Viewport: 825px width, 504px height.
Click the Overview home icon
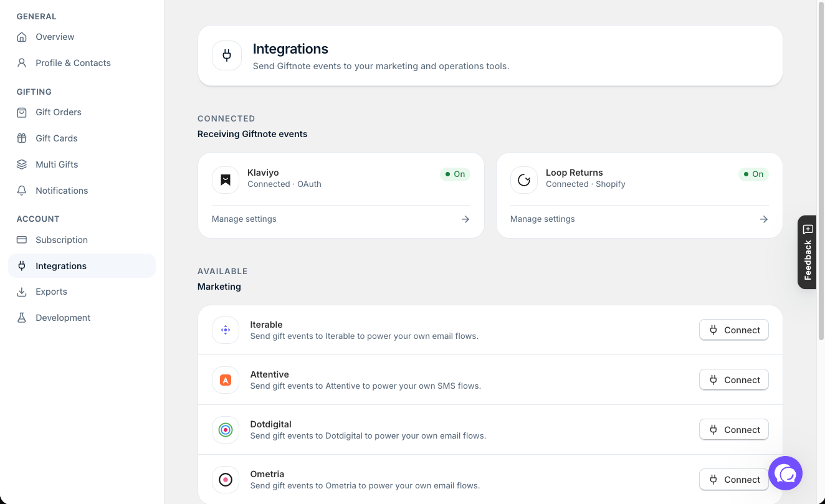click(x=22, y=37)
